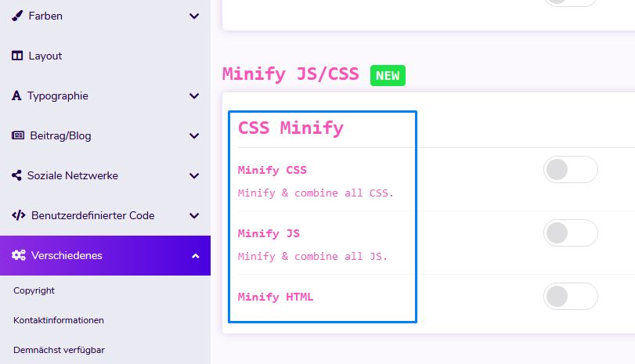Toggle the Minify HTML switch

coord(570,297)
